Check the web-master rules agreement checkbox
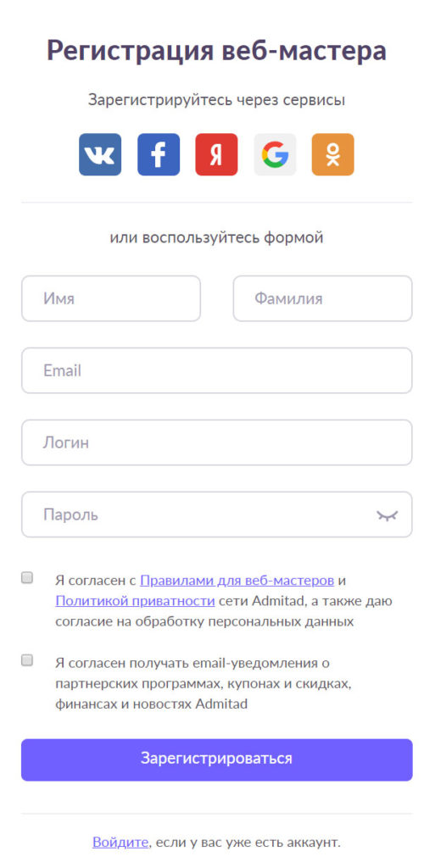 [x=27, y=578]
